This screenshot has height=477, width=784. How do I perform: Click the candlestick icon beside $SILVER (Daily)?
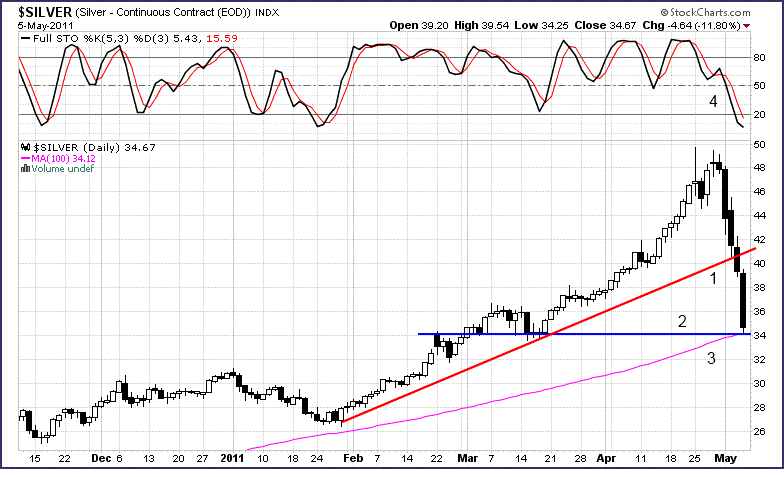point(25,148)
